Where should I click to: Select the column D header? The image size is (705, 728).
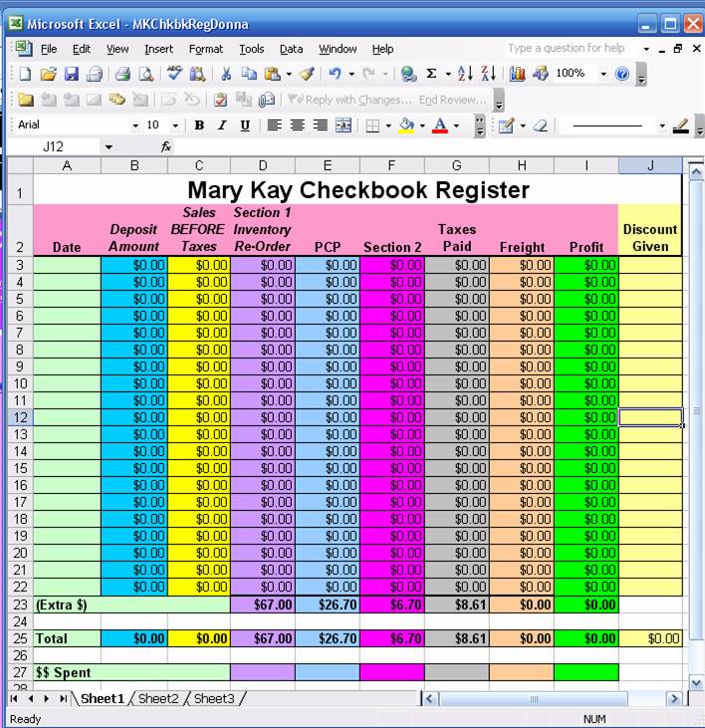[263, 165]
